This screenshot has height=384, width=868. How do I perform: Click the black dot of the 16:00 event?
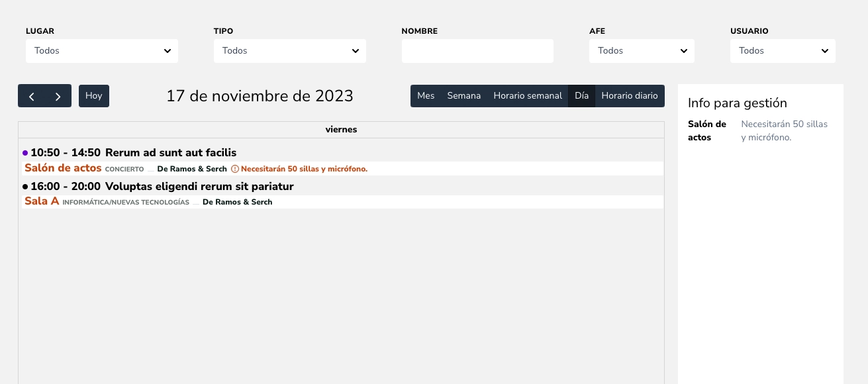point(25,187)
